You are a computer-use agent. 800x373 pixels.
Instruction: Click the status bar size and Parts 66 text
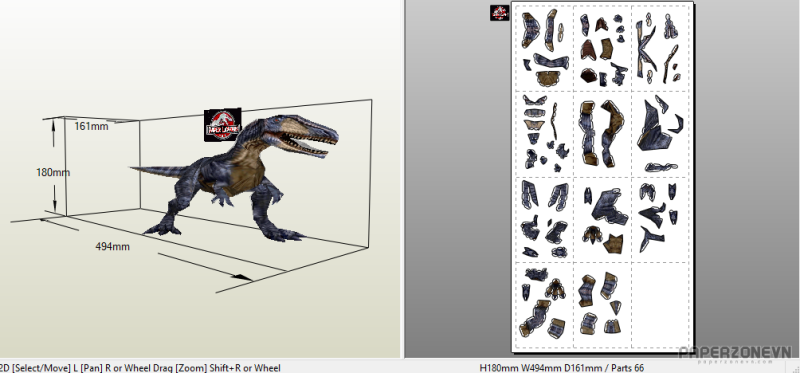562,368
